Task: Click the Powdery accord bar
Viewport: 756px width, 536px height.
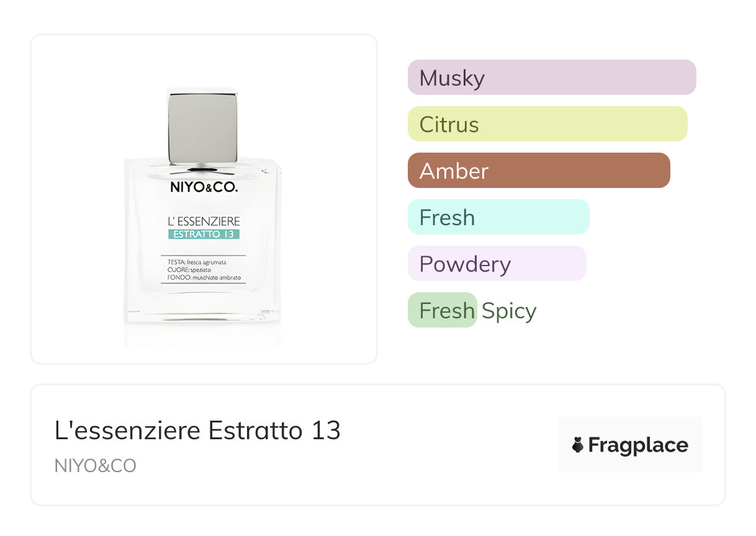Action: pyautogui.click(x=497, y=264)
